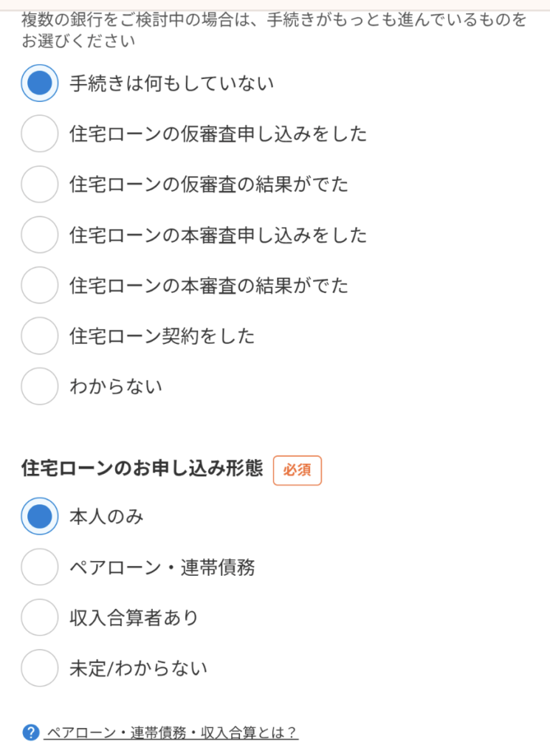This screenshot has height=756, width=550.
Task: Click the 収入合算者あり label text
Action: coord(134,617)
